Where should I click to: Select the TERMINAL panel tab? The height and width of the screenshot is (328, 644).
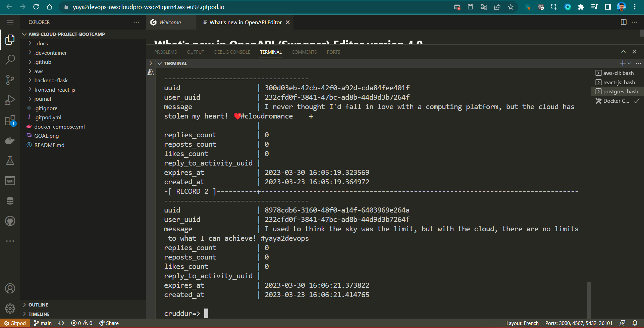pos(271,52)
